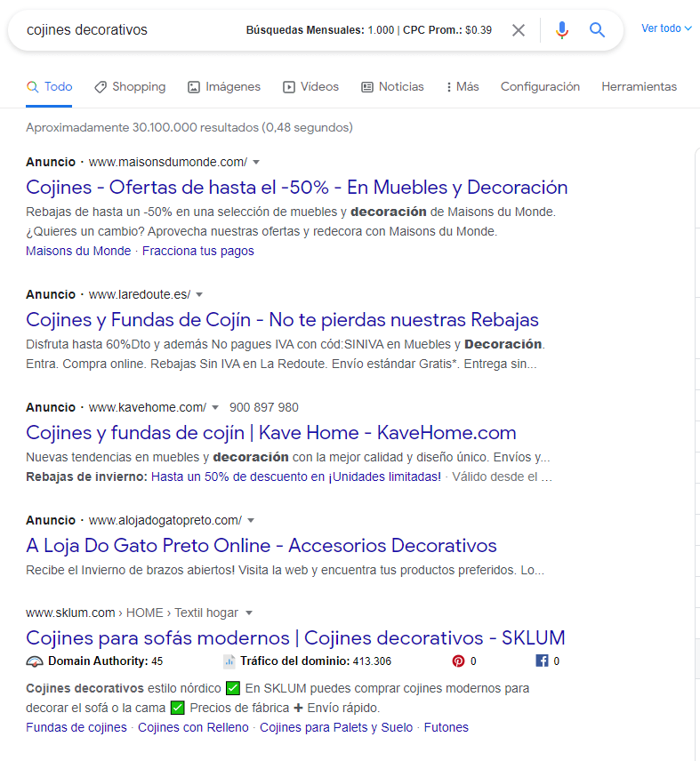This screenshot has height=761, width=700.
Task: Click the Facebook share count icon
Action: tap(542, 661)
